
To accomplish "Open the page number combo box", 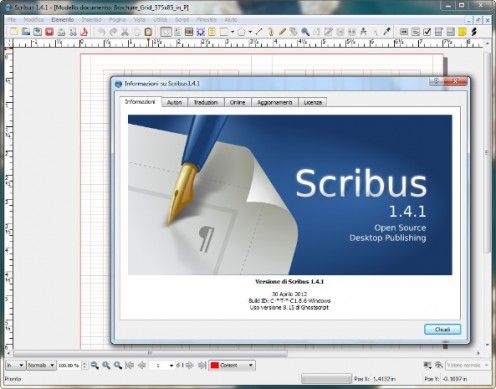I will pyautogui.click(x=162, y=366).
